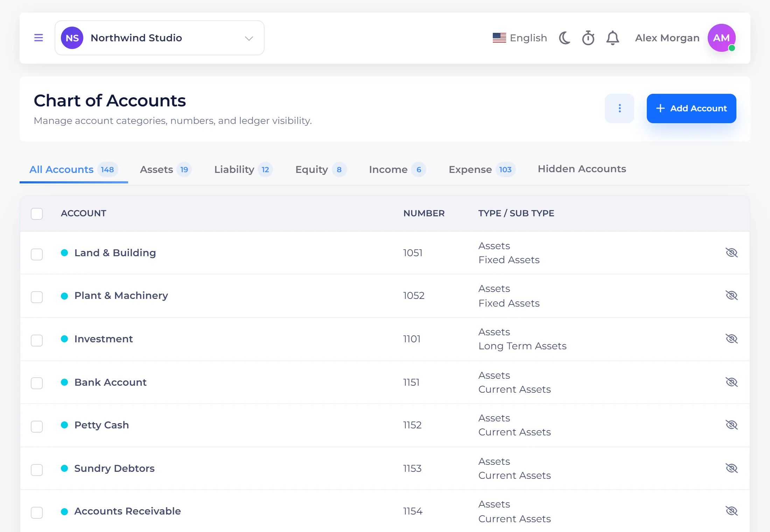Switch to the Assets tab
The height and width of the screenshot is (532, 770).
click(166, 170)
